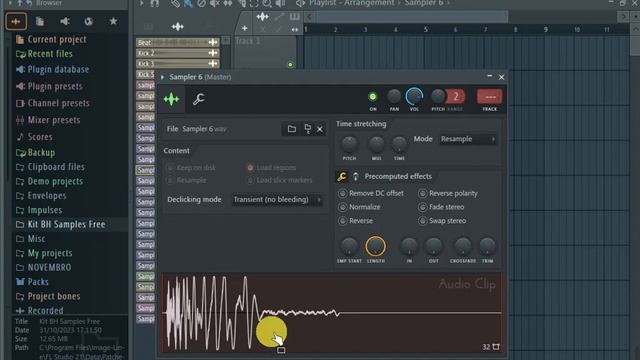This screenshot has height=360, width=640.
Task: Toggle the Sampler 6 ON light
Action: click(x=373, y=97)
